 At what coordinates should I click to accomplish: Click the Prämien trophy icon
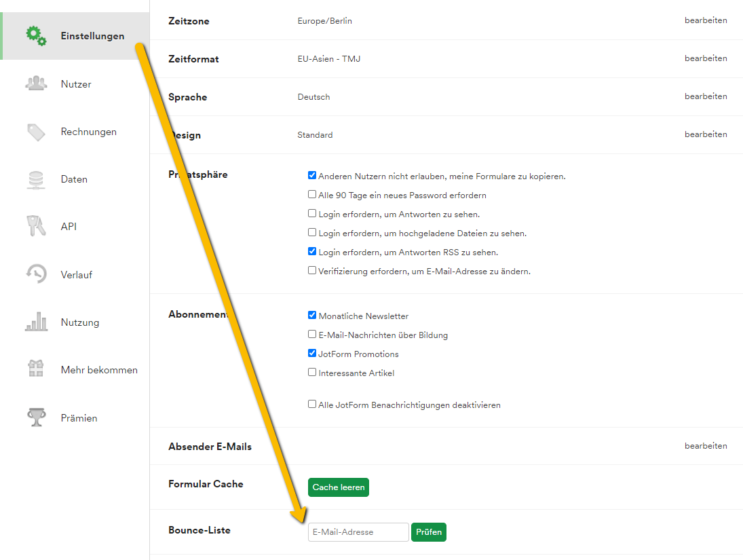(x=36, y=417)
